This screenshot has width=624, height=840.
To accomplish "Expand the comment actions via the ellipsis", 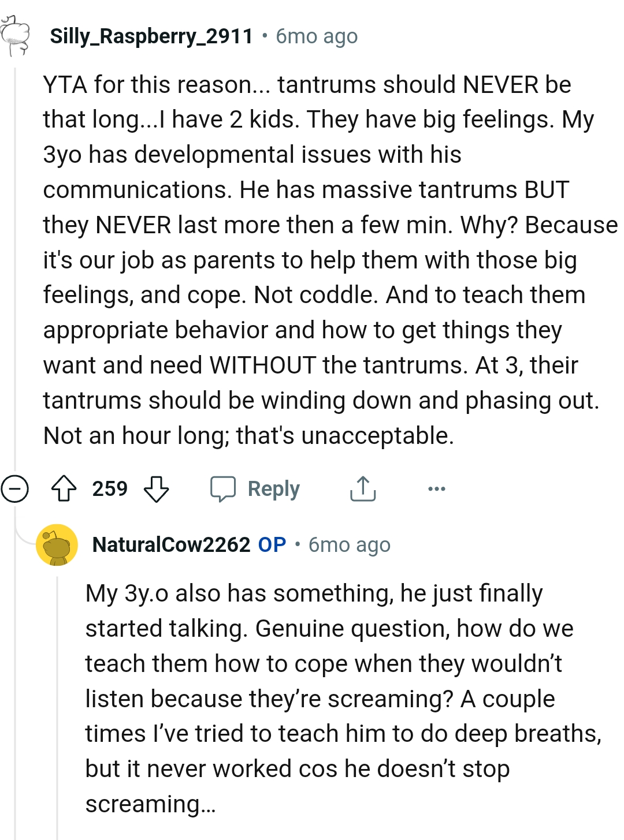I will coord(437,488).
